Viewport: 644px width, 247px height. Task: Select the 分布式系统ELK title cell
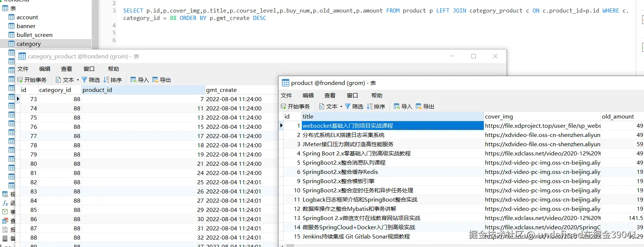[392, 135]
